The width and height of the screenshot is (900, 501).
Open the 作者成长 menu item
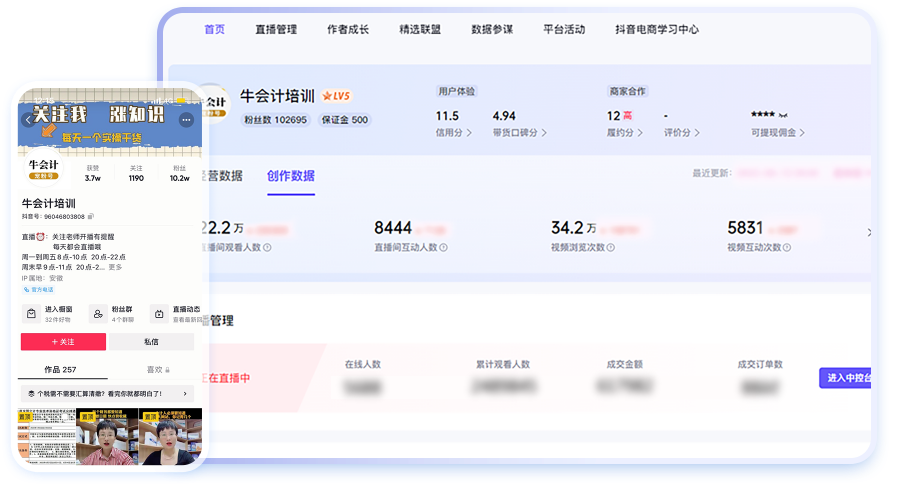point(348,29)
